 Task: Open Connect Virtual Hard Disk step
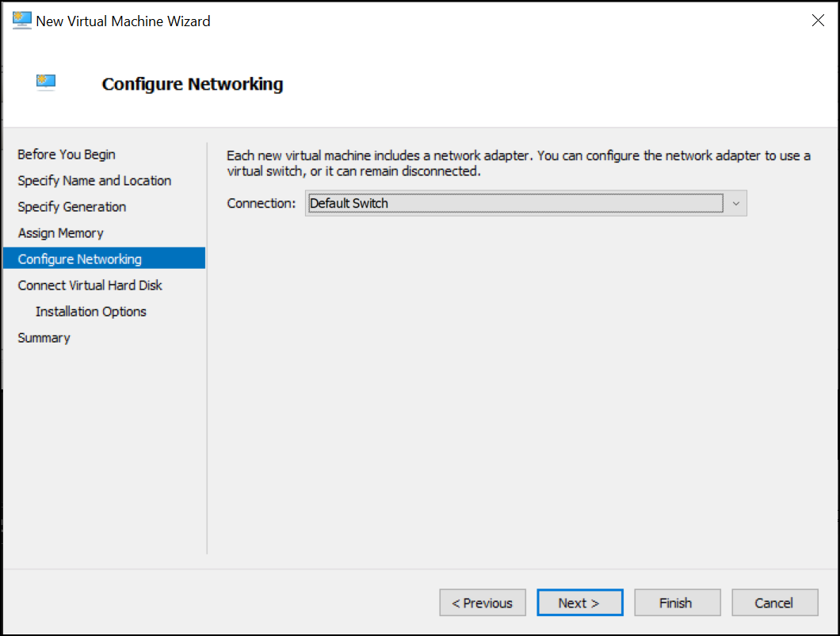(x=90, y=285)
